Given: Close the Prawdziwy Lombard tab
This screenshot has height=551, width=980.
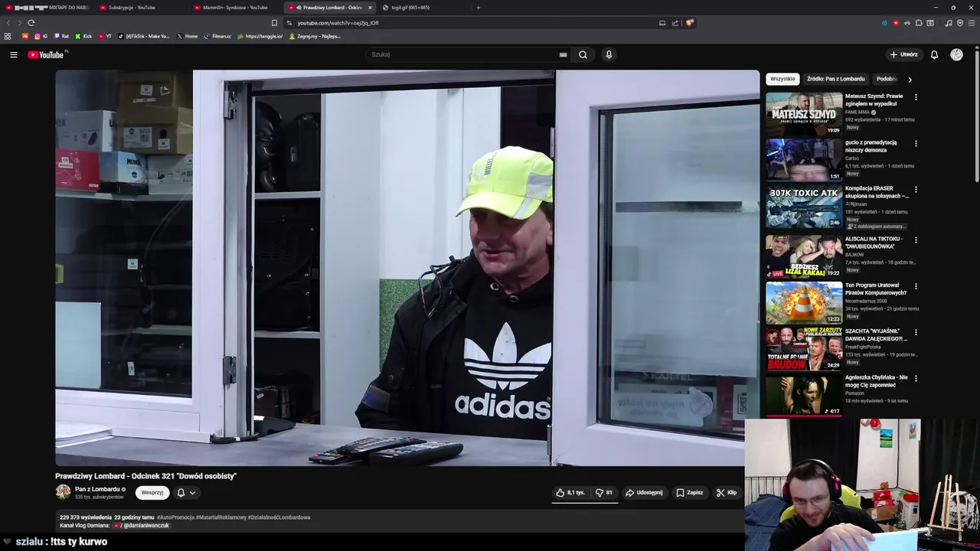Looking at the screenshot, I should [x=370, y=8].
